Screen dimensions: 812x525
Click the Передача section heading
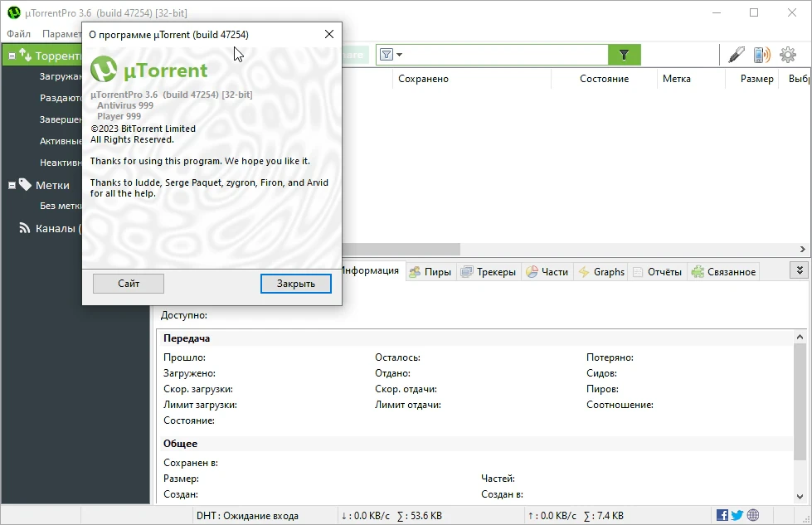point(187,338)
